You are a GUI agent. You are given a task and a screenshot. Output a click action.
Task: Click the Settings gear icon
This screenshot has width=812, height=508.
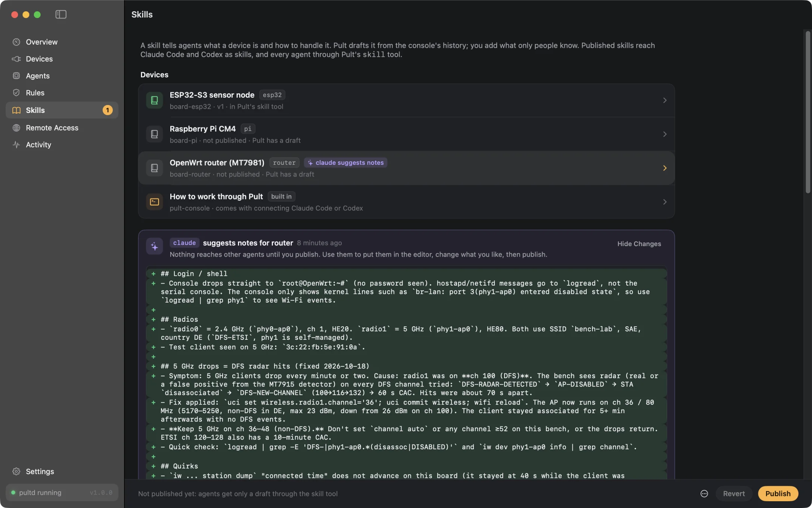click(16, 471)
